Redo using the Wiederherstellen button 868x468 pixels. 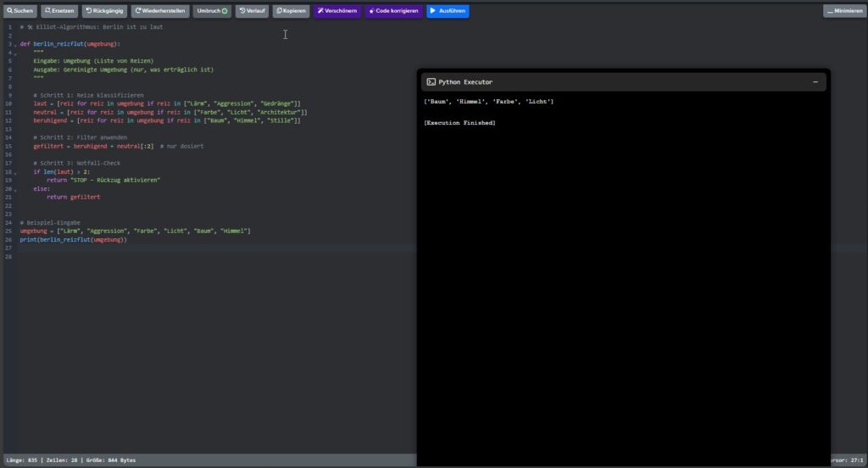coord(160,11)
